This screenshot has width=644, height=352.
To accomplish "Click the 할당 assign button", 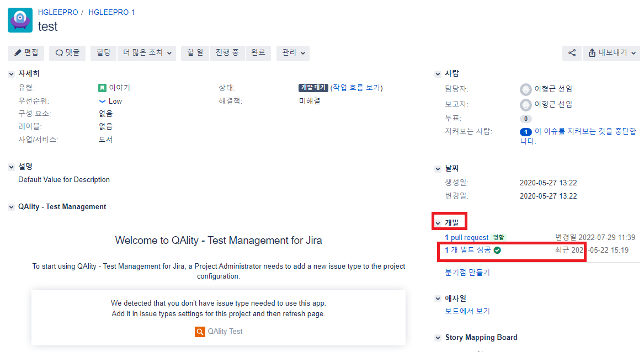I will click(104, 53).
